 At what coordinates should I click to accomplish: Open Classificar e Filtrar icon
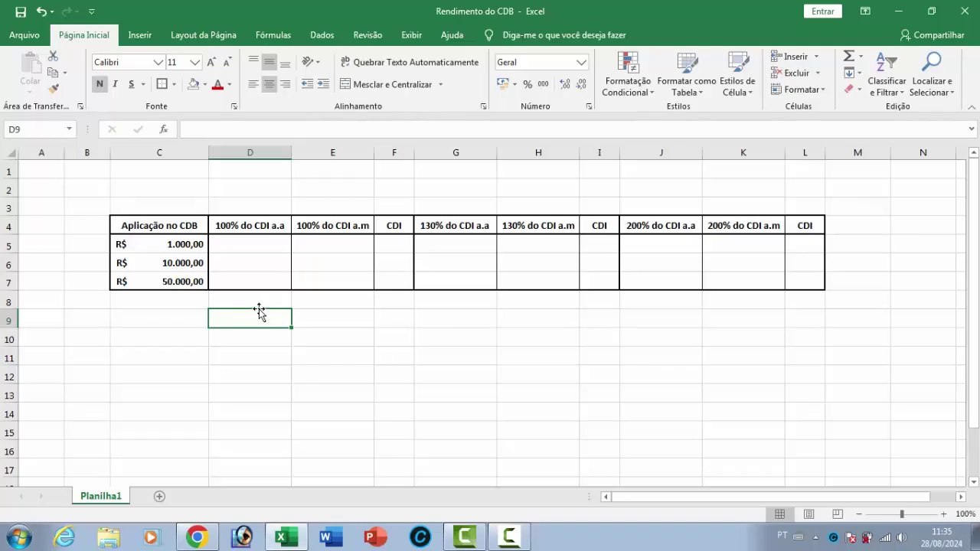(887, 63)
